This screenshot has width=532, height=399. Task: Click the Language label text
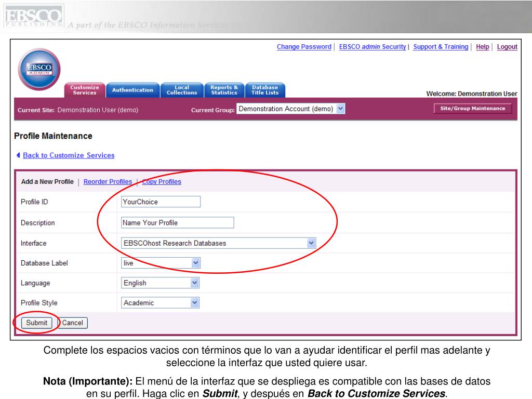[35, 283]
